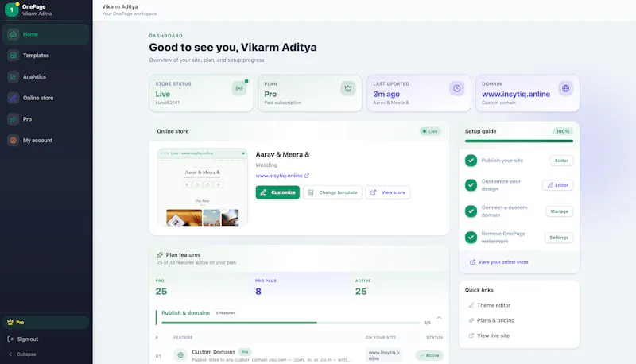Go to Templates in sidebar
The height and width of the screenshot is (364, 636).
[x=45, y=56]
